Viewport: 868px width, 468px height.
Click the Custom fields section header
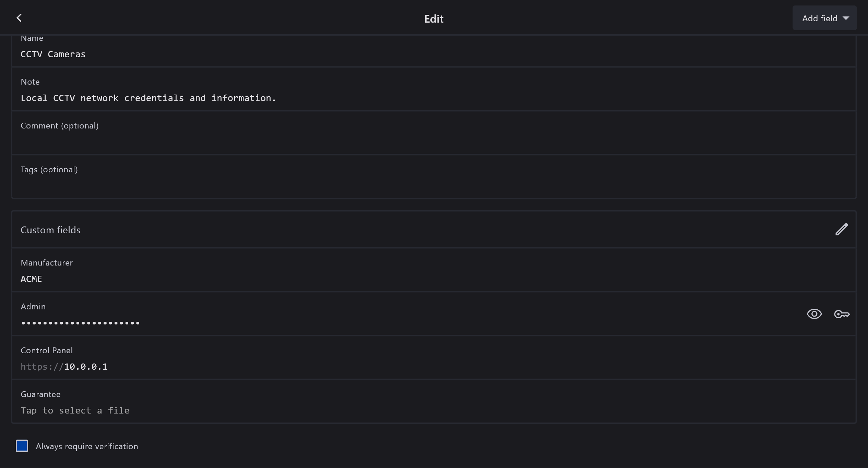tap(50, 230)
